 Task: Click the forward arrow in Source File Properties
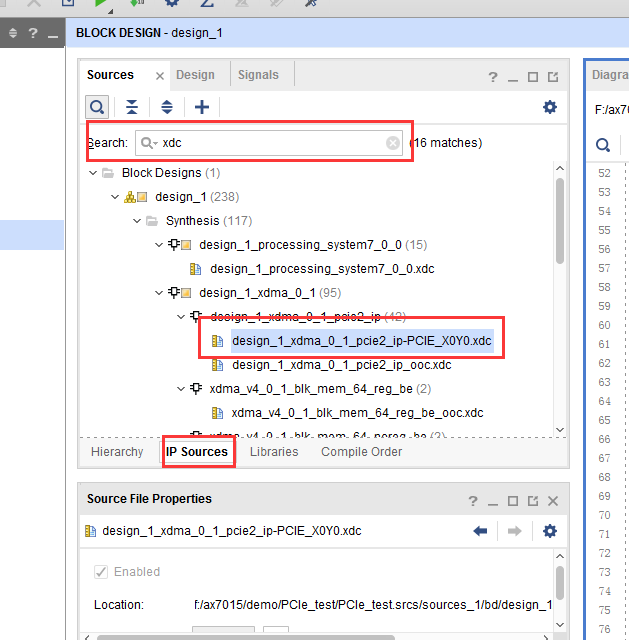(514, 531)
